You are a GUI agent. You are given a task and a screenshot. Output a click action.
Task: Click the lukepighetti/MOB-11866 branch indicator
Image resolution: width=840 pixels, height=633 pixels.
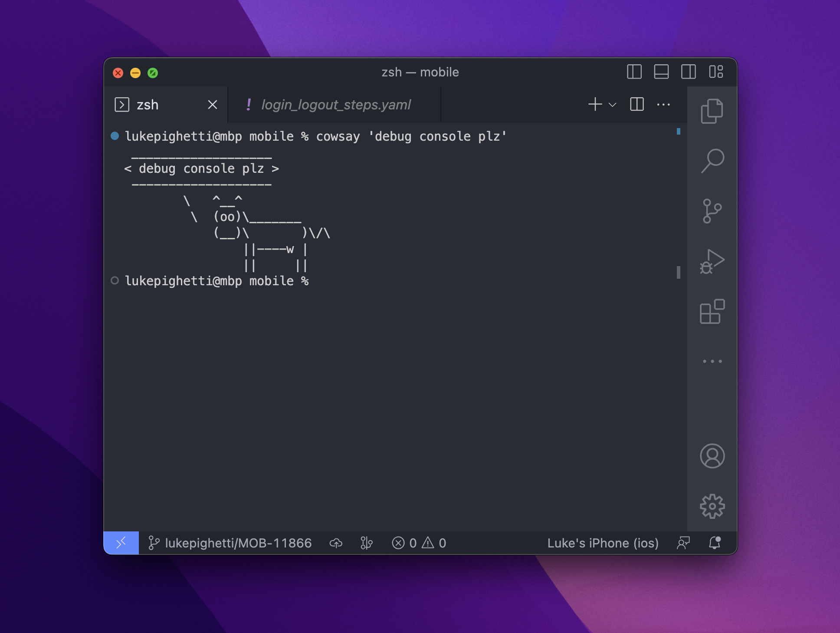[231, 543]
